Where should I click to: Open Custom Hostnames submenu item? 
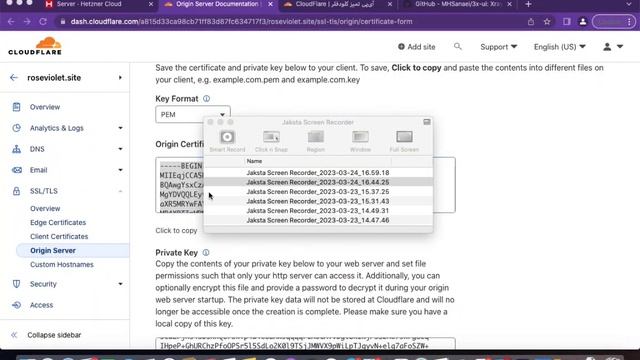click(x=62, y=264)
